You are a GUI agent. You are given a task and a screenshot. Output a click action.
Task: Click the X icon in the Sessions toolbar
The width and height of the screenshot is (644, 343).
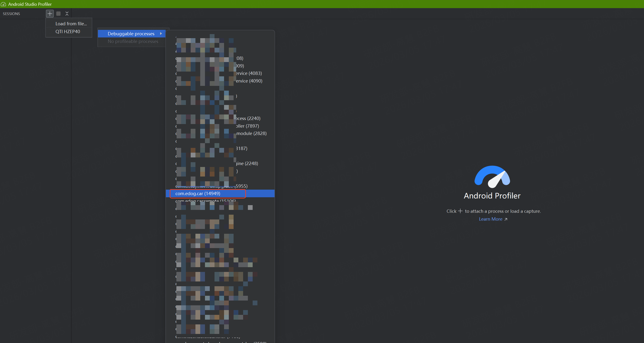(67, 14)
